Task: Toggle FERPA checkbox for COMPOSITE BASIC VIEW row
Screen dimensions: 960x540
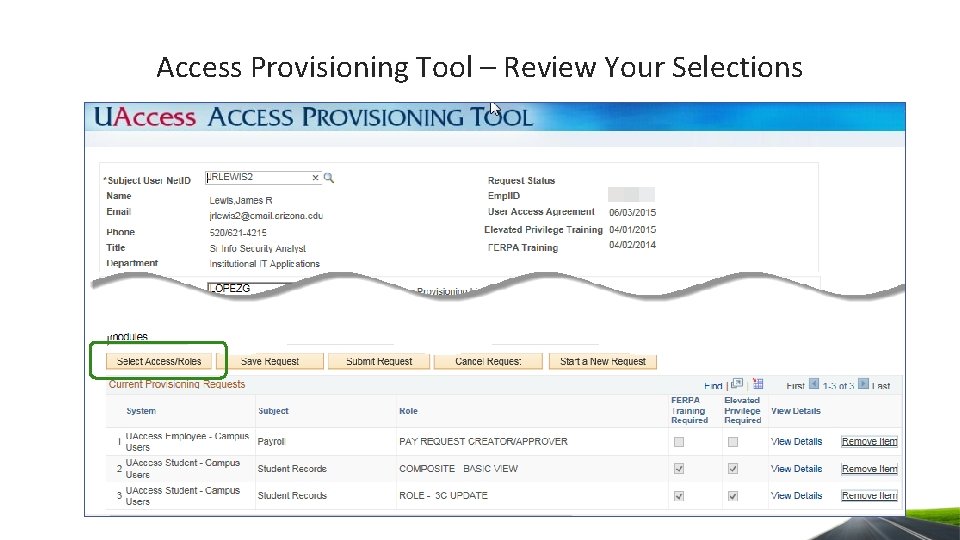Action: click(x=679, y=469)
